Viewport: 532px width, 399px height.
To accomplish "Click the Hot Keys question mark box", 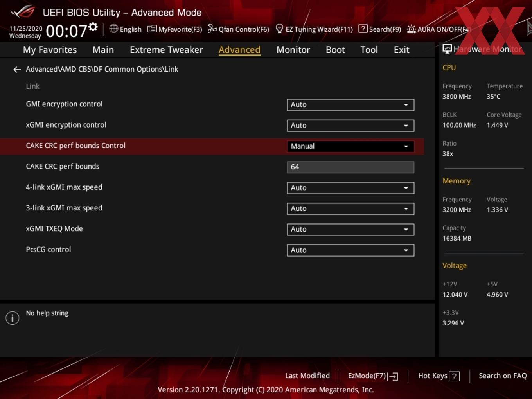I will click(x=454, y=376).
